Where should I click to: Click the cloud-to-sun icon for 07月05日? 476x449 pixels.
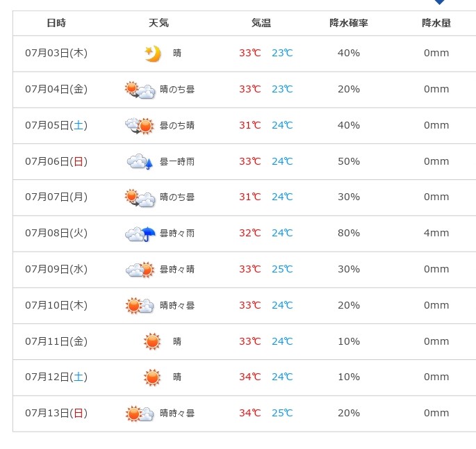click(140, 126)
